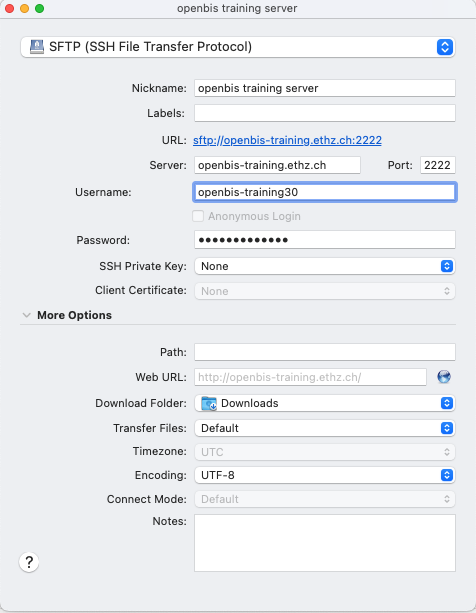Screen dimensions: 476x613
Task: Click the Nickname text field
Action: click(x=324, y=88)
